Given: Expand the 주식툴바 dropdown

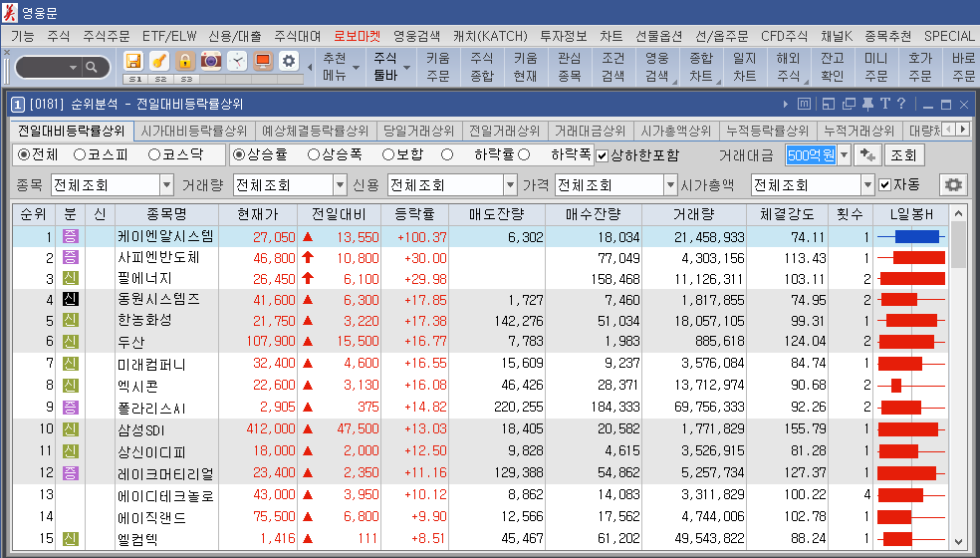Looking at the screenshot, I should (x=406, y=68).
